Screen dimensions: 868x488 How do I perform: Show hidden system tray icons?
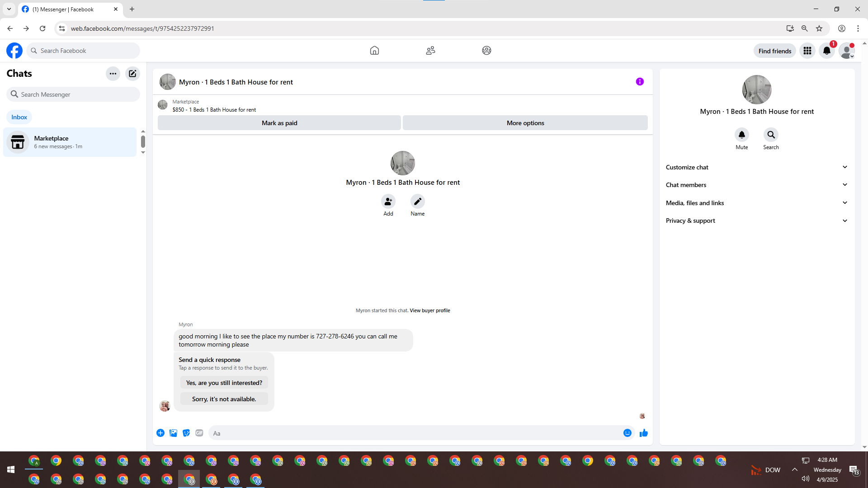tap(795, 470)
